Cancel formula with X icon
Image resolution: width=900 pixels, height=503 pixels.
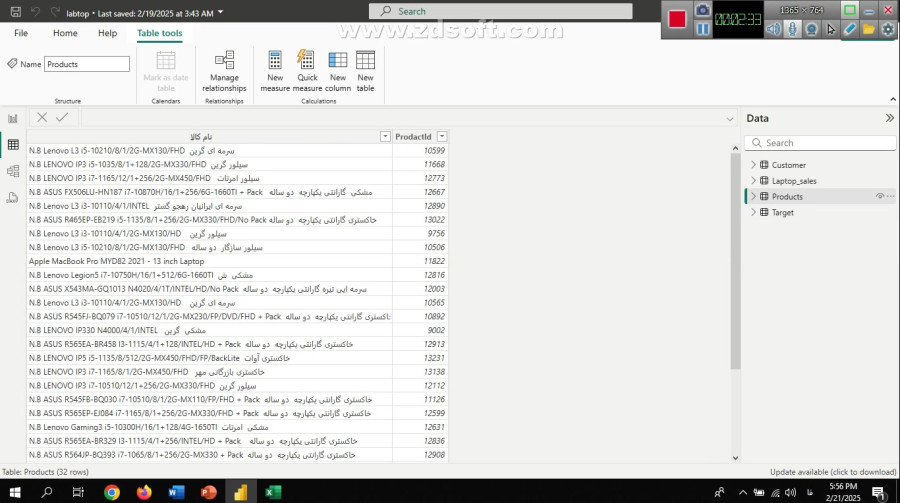click(42, 118)
